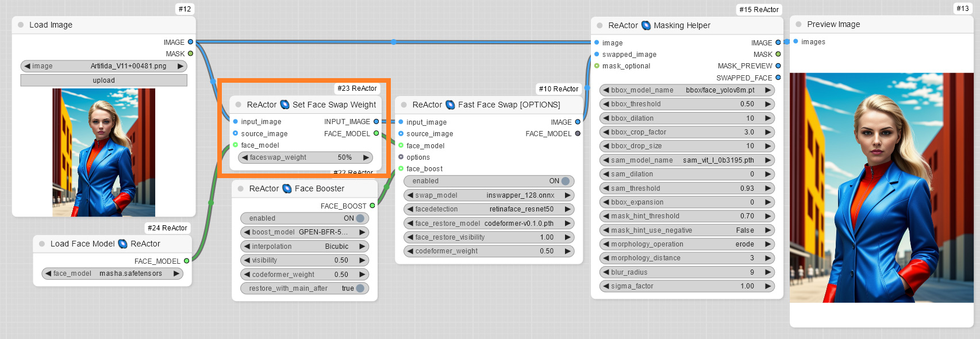The image size is (980, 339).
Task: Click the #15 ReActor node badge
Action: tap(759, 10)
